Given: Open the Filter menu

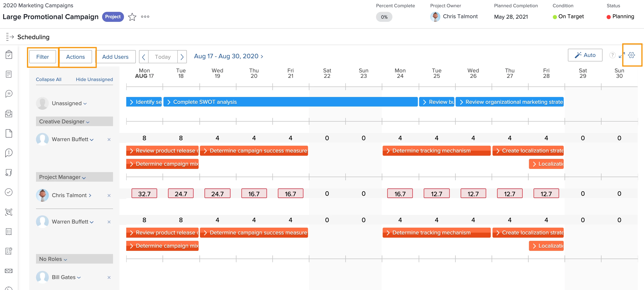Looking at the screenshot, I should click(42, 57).
